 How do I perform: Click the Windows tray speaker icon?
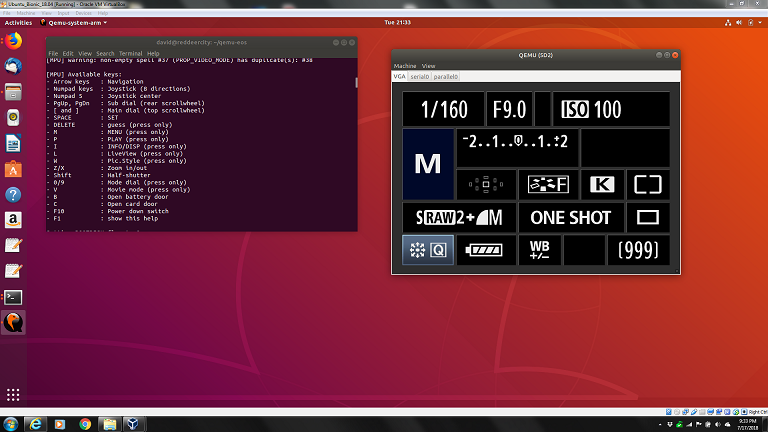coord(718,425)
